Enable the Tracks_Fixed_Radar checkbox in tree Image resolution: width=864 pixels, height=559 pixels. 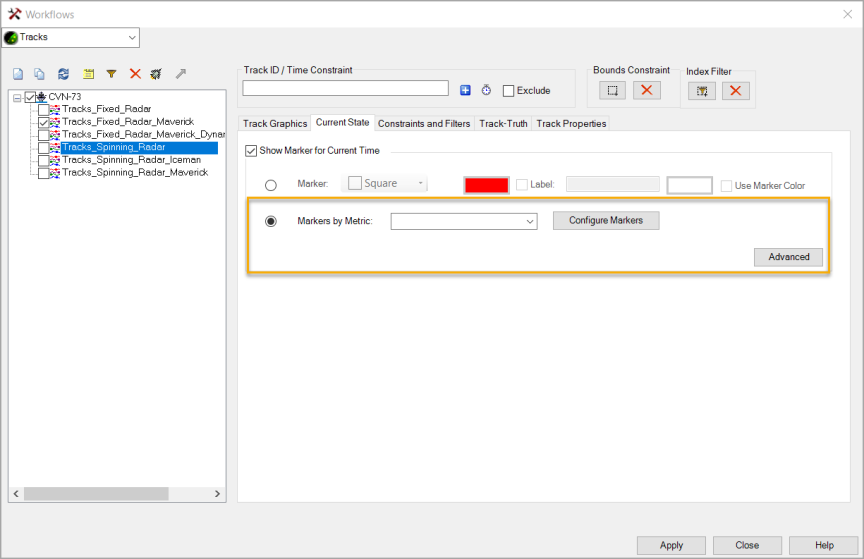point(43,109)
